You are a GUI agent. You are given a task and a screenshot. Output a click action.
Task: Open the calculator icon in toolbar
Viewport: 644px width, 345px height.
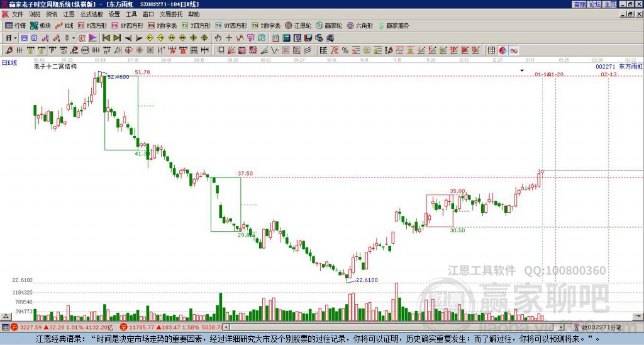click(x=286, y=38)
